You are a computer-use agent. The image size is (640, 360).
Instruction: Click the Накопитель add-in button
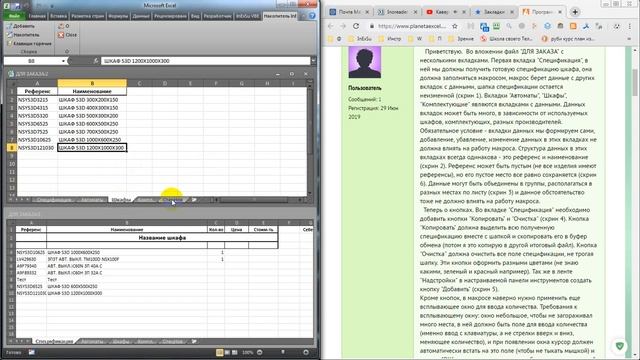23,35
